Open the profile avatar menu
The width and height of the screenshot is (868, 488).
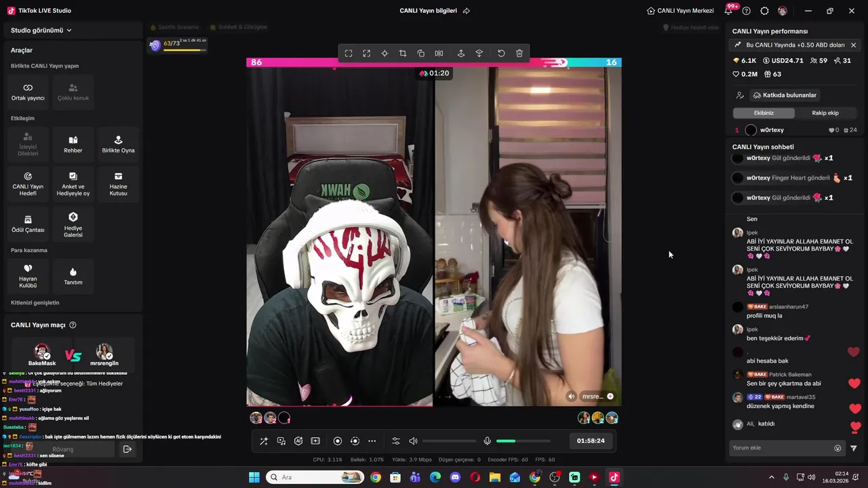point(783,11)
